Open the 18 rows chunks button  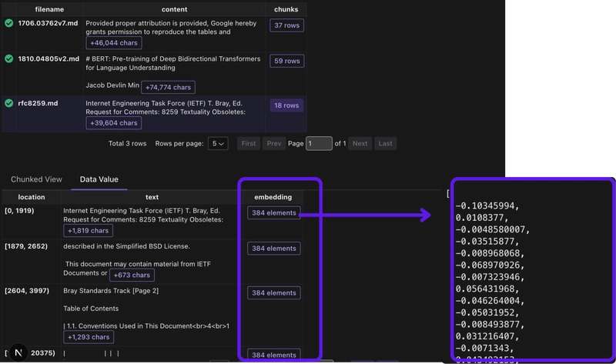pos(286,105)
